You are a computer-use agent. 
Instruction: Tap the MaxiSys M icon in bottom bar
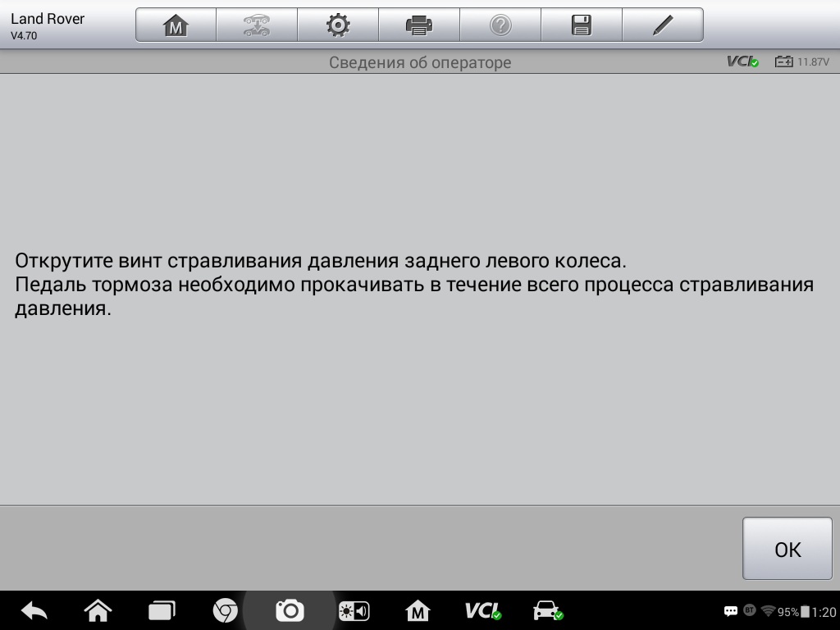pos(418,611)
